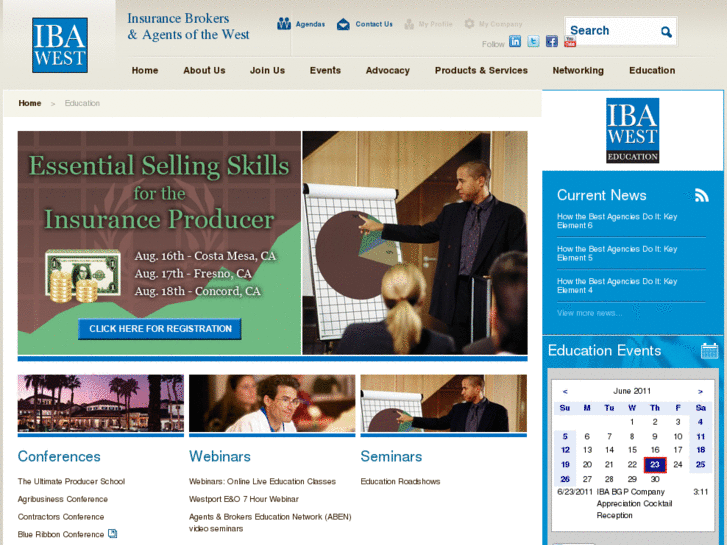Select June 23 highlighted in calendar

[x=655, y=465]
